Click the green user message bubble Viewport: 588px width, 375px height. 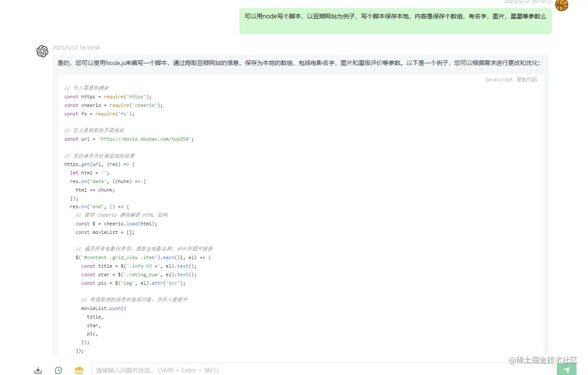click(x=395, y=21)
